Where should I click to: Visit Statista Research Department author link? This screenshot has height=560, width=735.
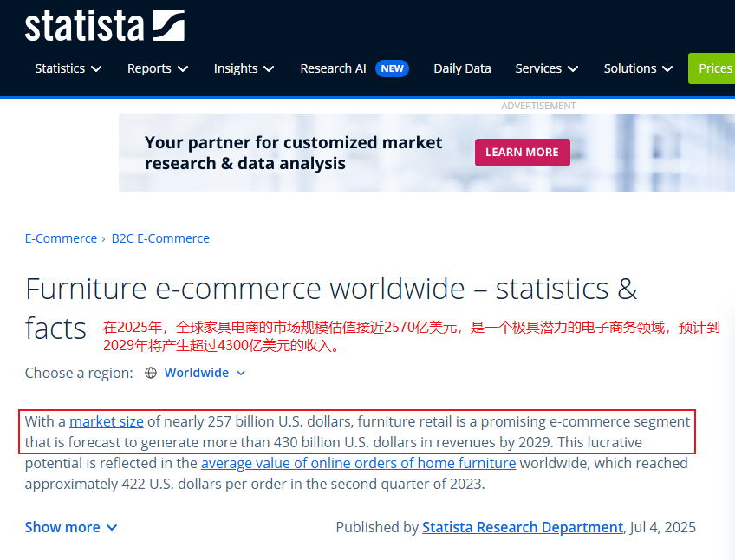522,527
